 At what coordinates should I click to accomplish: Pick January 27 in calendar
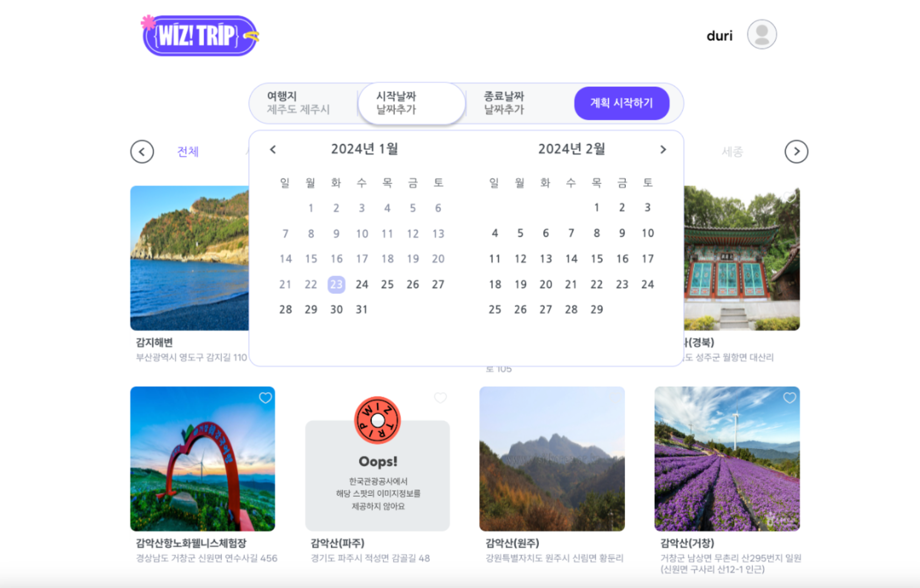point(438,284)
